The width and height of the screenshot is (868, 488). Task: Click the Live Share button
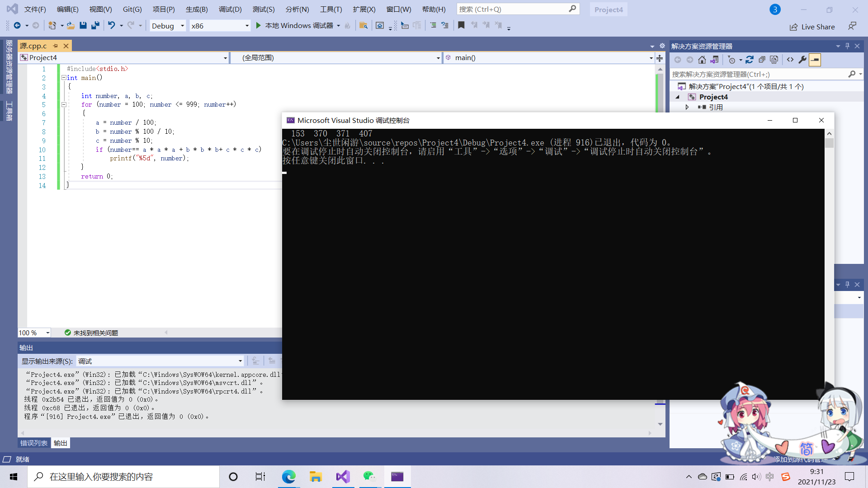click(x=812, y=27)
